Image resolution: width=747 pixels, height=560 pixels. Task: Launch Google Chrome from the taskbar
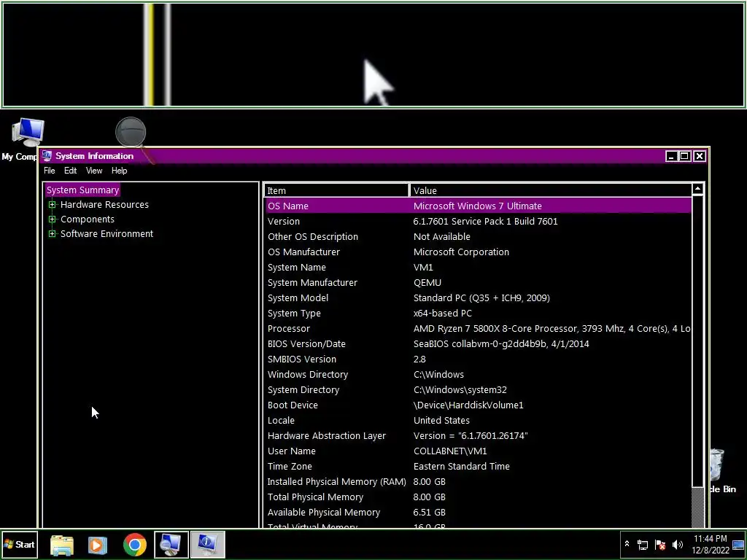coord(135,545)
